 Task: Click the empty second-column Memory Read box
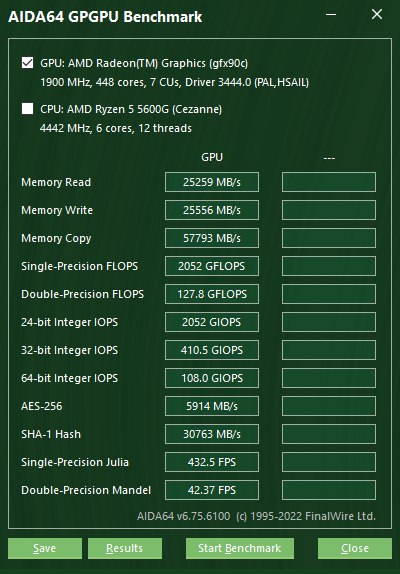click(x=329, y=182)
